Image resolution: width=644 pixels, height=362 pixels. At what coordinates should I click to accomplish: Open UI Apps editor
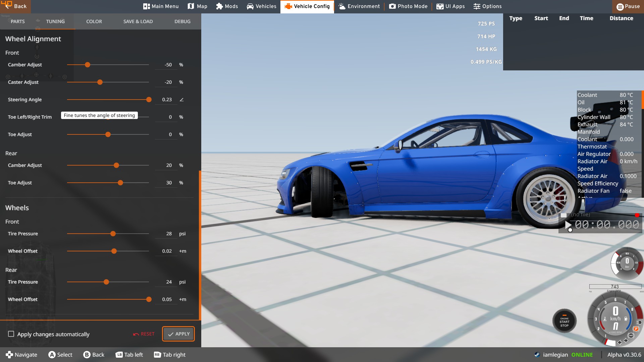[450, 6]
